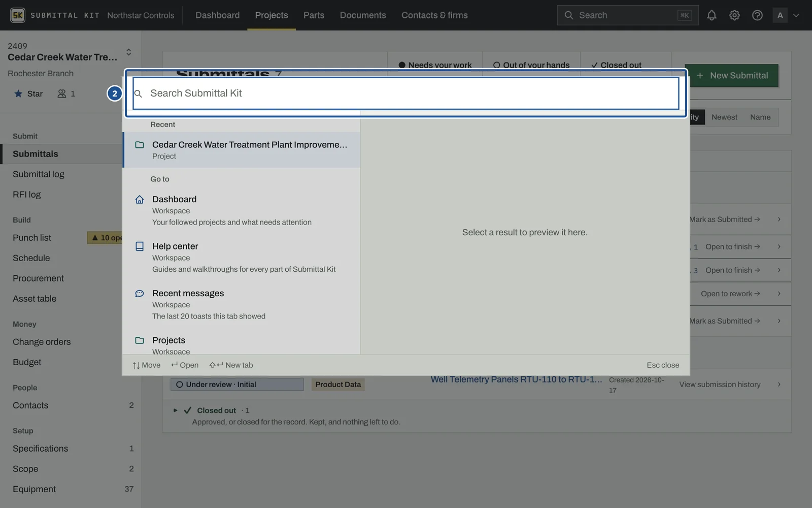
Task: Open the Cedar Creek Water Treatment recent project
Action: coord(242,150)
